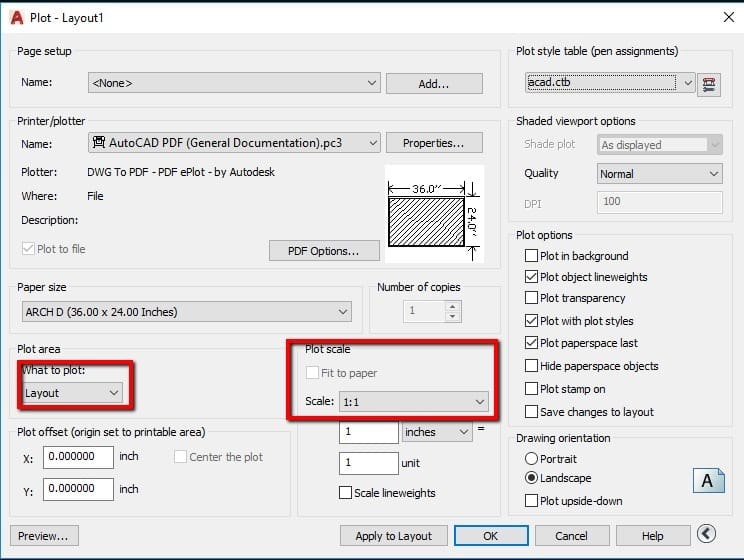This screenshot has width=744, height=560.
Task: Open the plot style table acad.ctb dropdown
Action: [x=610, y=83]
